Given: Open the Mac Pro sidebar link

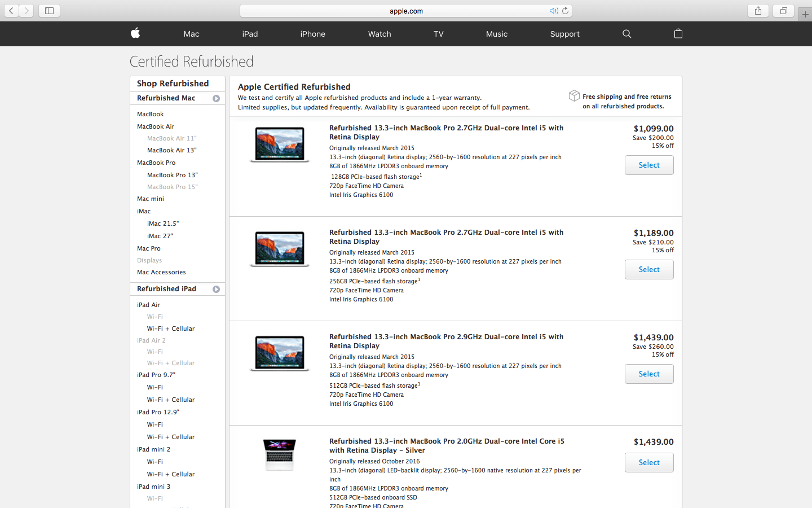Looking at the screenshot, I should click(149, 248).
